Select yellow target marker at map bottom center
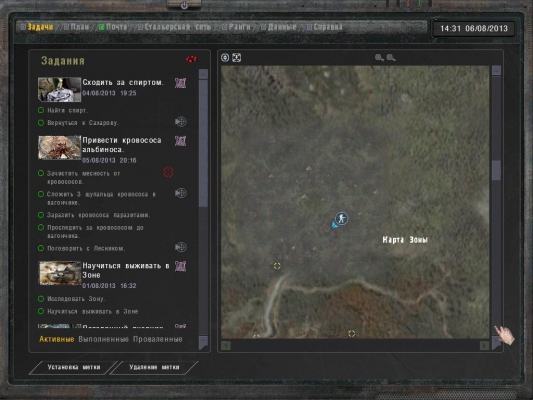This screenshot has height=400, width=533. click(x=351, y=334)
